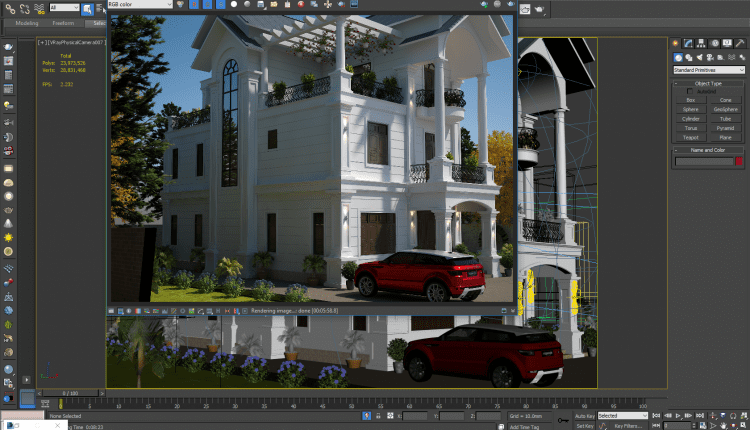
Task: Open the selection filter 'All' dropdown
Action: 64,8
